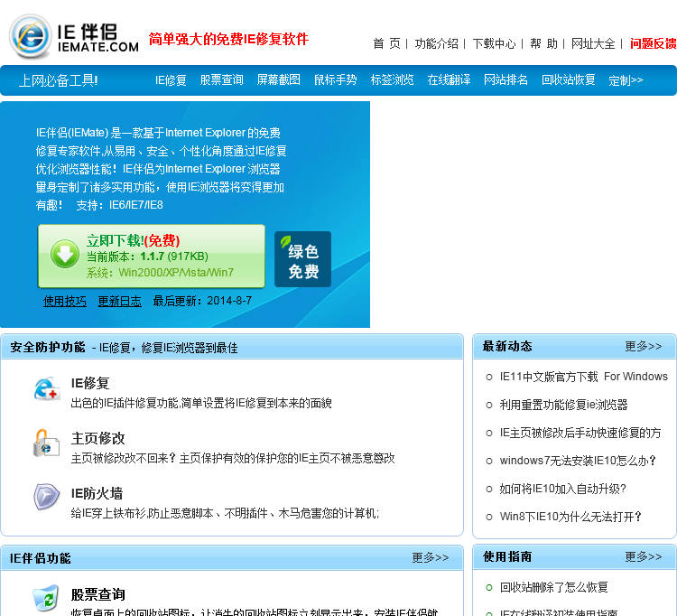Select 在线翻译 in the blue toolbar
Image resolution: width=677 pixels, height=616 pixels.
[449, 79]
